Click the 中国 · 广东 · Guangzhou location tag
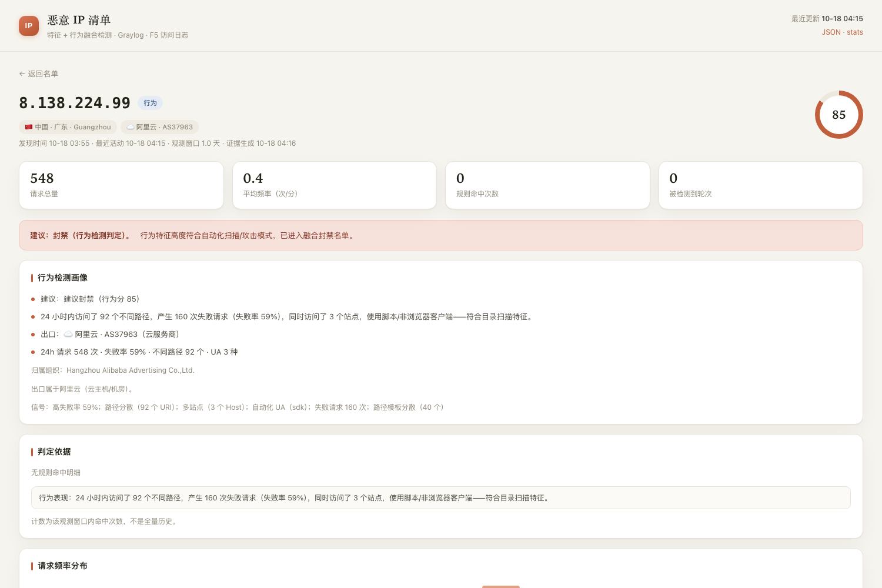 coord(68,127)
